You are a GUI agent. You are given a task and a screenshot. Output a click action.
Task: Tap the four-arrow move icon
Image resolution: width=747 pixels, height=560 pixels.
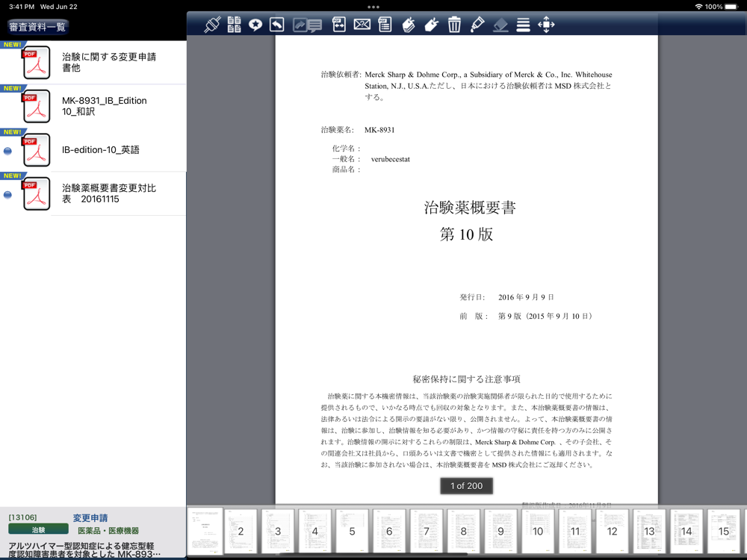point(546,25)
